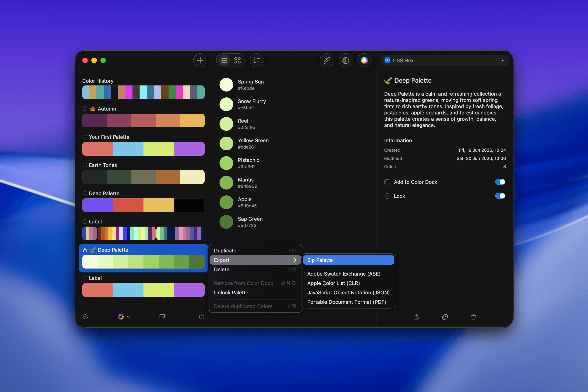Select the Earth Tones radio circle
Viewport: 588px width, 392px height.
(x=85, y=165)
